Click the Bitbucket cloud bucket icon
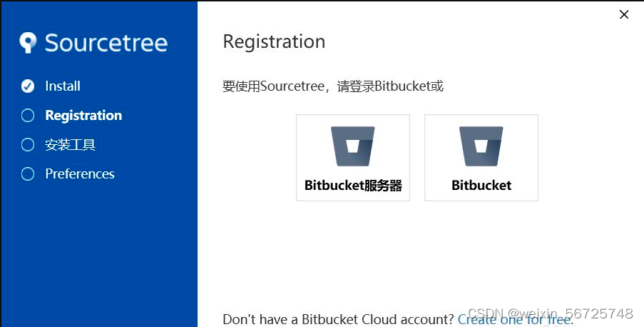This screenshot has width=644, height=327. pos(481,146)
